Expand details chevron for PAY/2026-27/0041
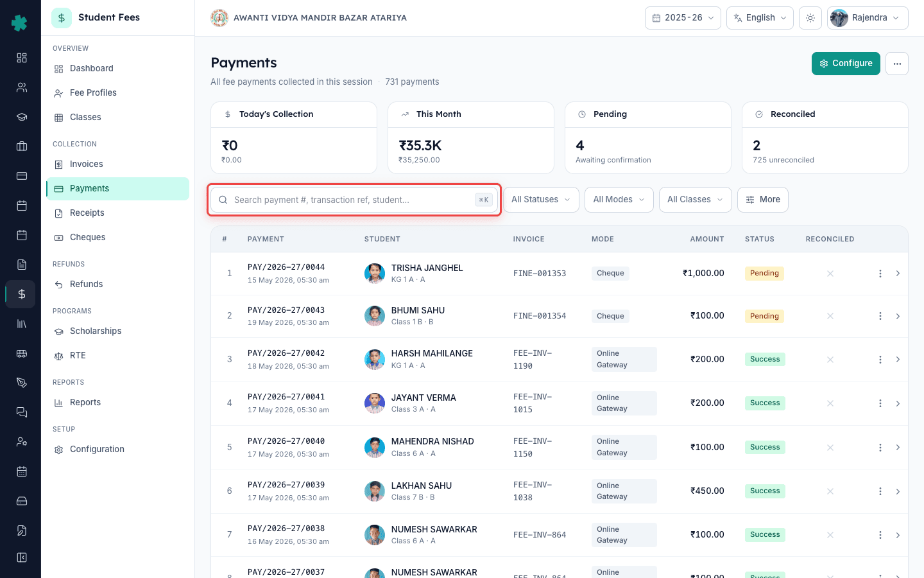The image size is (924, 578). pyautogui.click(x=898, y=403)
